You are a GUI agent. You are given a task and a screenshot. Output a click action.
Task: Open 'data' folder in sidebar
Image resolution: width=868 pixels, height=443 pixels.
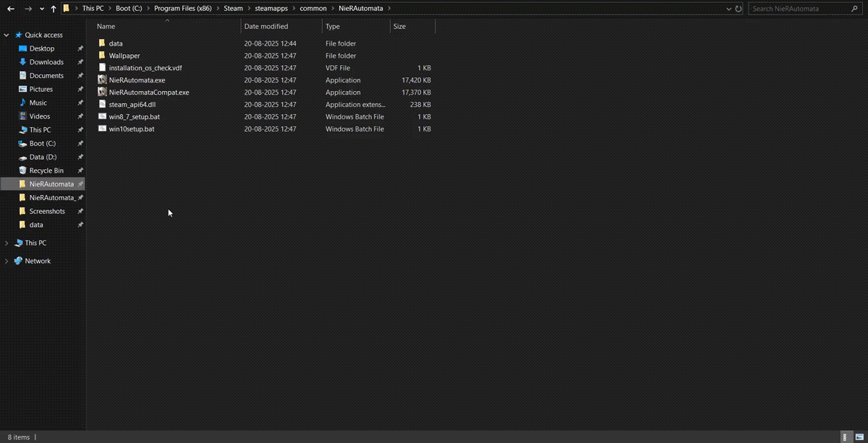[x=36, y=225]
